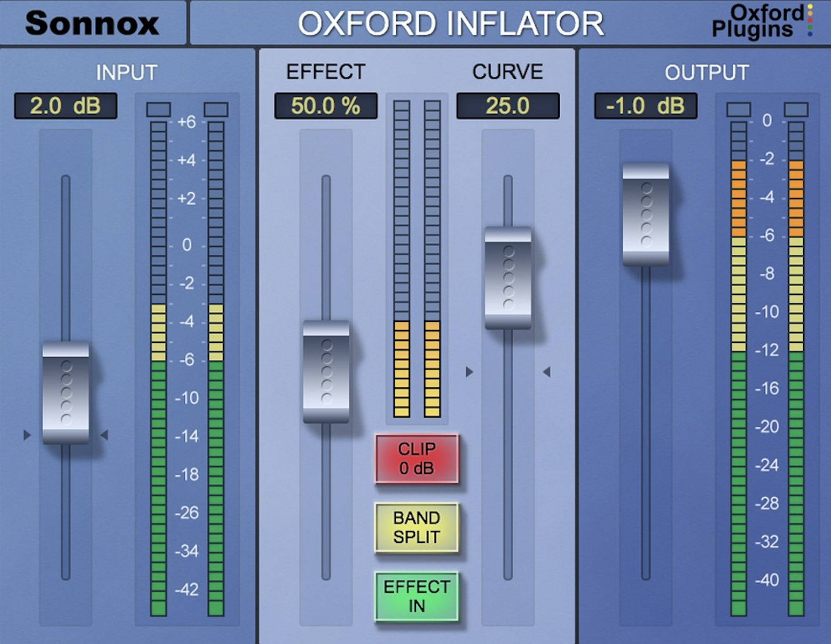Click the CURVE section label

coord(508,72)
